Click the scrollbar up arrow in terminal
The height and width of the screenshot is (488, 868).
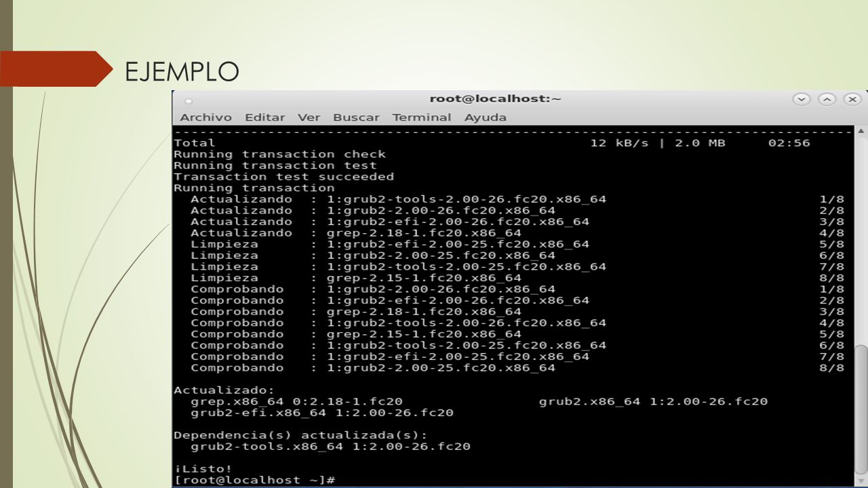[861, 131]
